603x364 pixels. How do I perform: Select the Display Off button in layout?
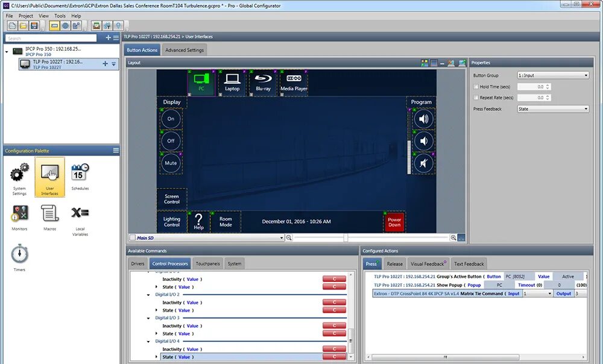coord(171,141)
